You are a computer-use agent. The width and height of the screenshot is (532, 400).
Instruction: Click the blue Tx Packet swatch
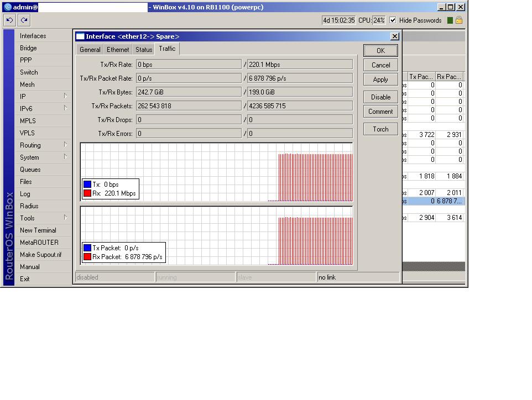pos(87,248)
